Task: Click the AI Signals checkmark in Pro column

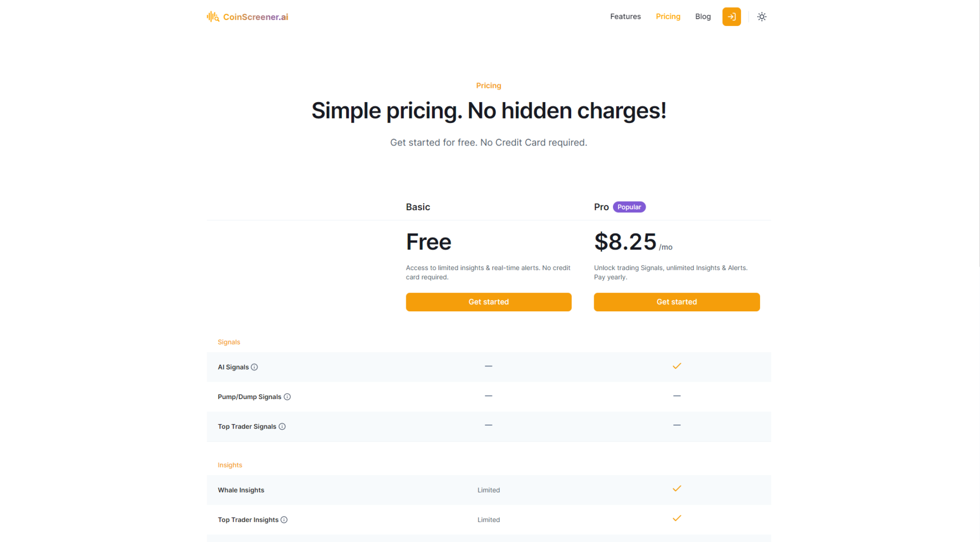Action: tap(676, 366)
